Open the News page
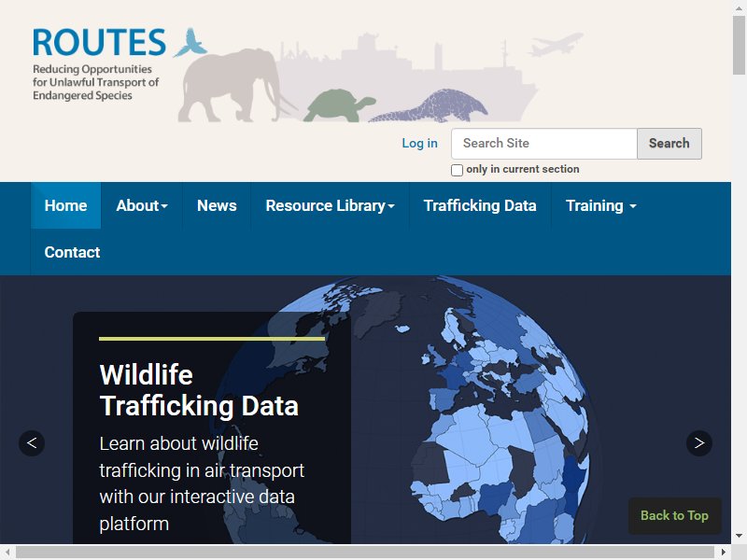This screenshot has height=560, width=747. coord(217,205)
